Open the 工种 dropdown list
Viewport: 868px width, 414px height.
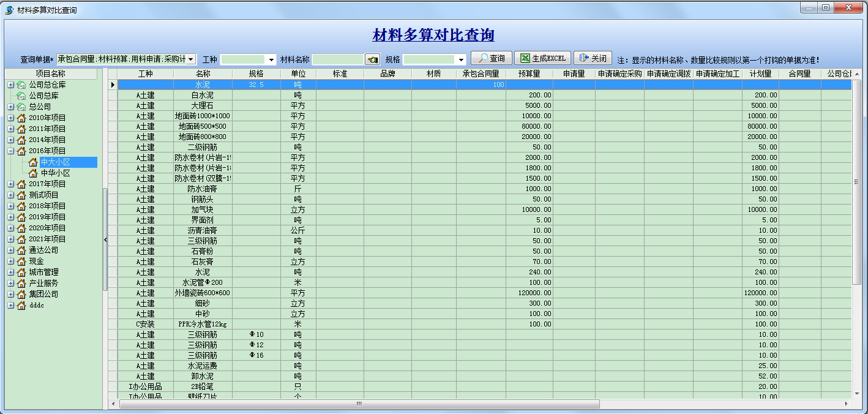pos(269,58)
